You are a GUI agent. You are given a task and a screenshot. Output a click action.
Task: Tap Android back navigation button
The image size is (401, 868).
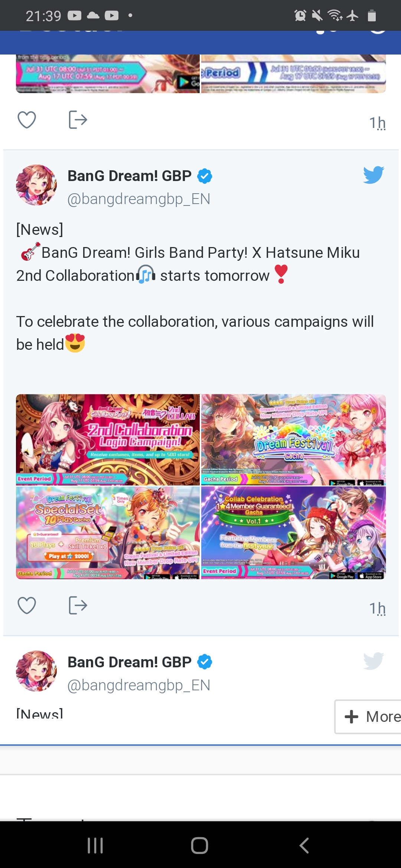(304, 845)
